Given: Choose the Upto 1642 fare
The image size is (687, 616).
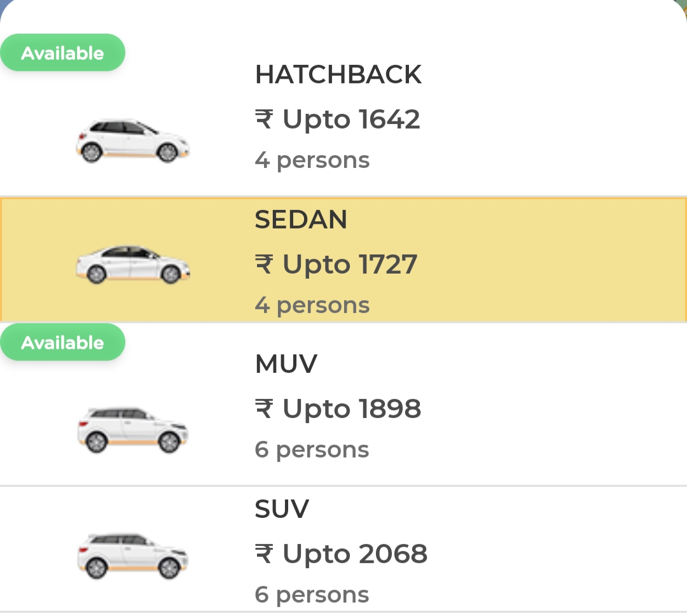Looking at the screenshot, I should tap(351, 120).
